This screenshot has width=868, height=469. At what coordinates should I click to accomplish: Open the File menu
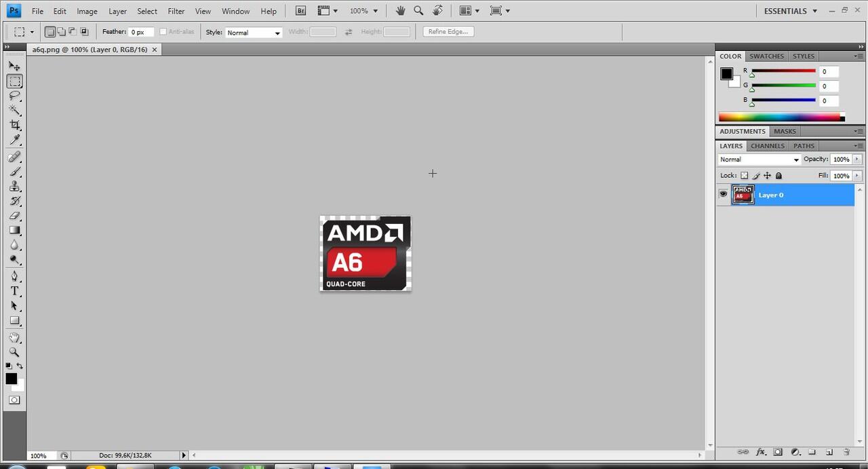coord(37,11)
